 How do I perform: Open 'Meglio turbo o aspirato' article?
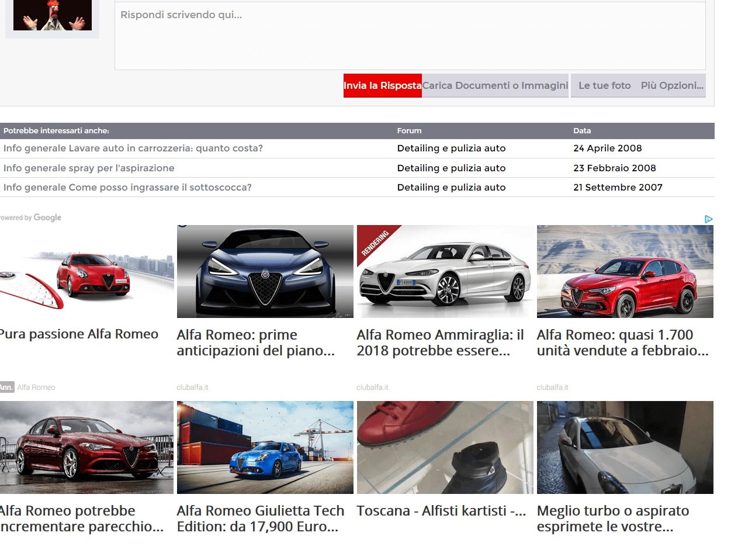click(613, 518)
